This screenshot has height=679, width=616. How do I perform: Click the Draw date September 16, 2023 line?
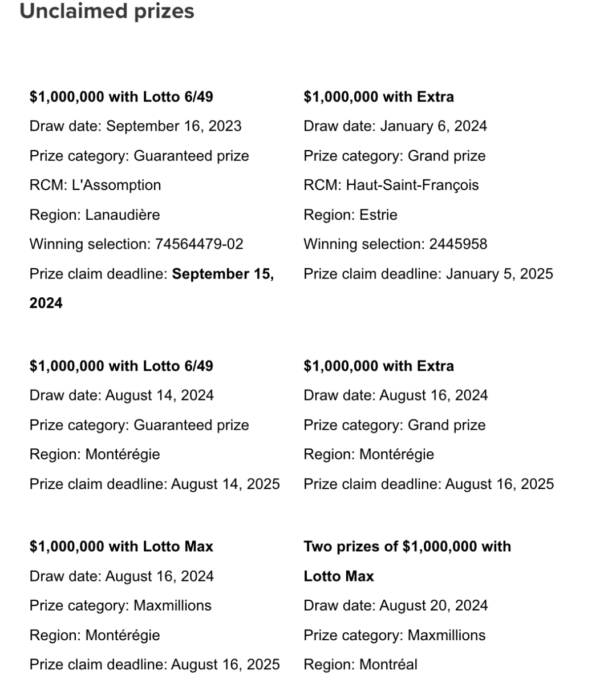[136, 126]
